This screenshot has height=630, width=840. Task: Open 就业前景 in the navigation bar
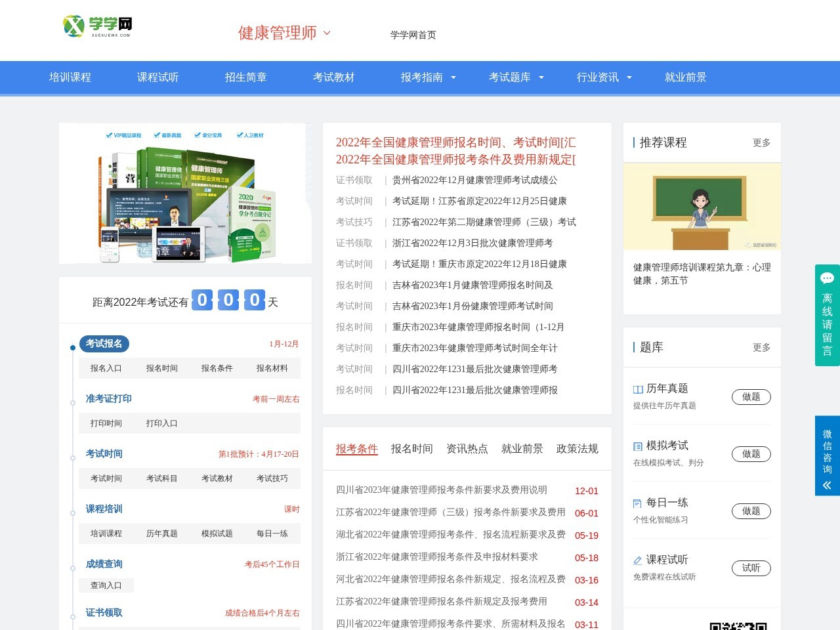[686, 77]
